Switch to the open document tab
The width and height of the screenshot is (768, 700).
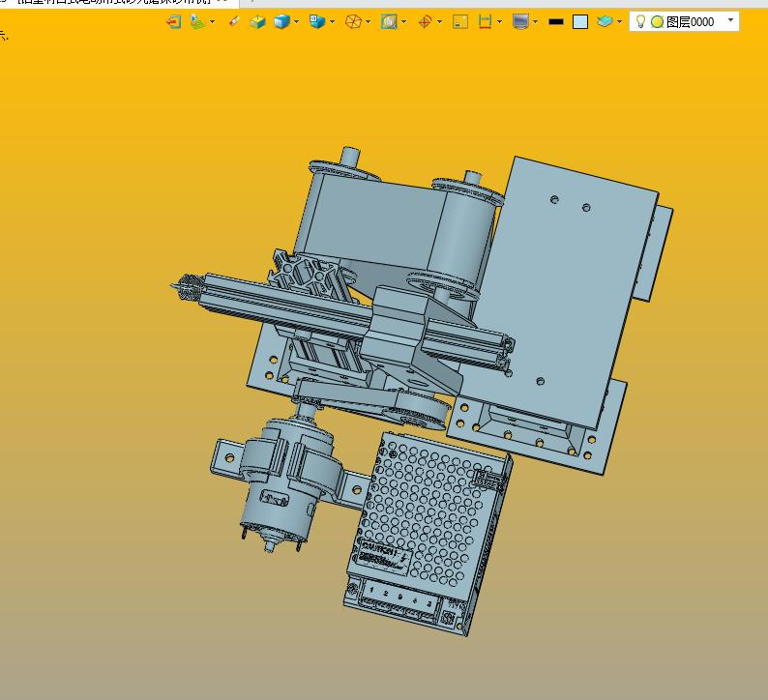(x=118, y=3)
